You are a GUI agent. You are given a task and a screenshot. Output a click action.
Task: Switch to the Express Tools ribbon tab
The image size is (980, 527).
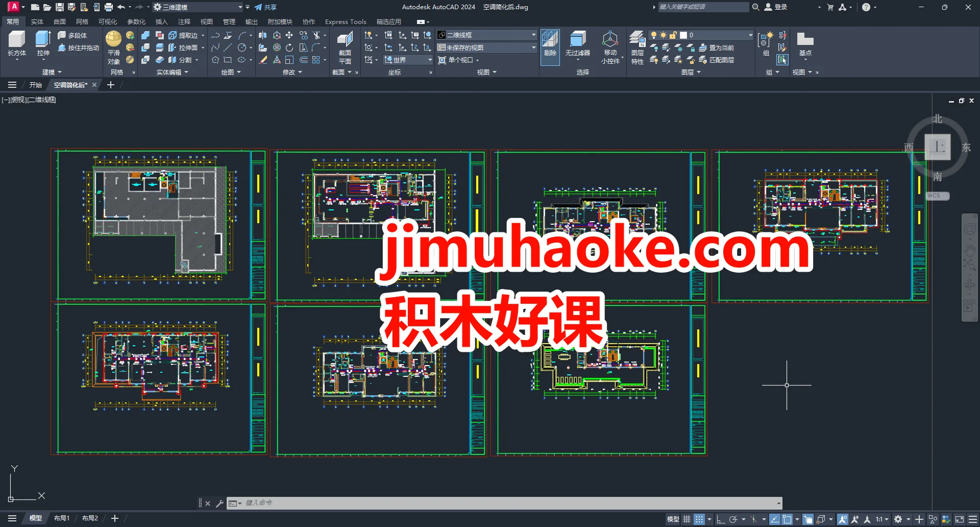click(x=346, y=21)
